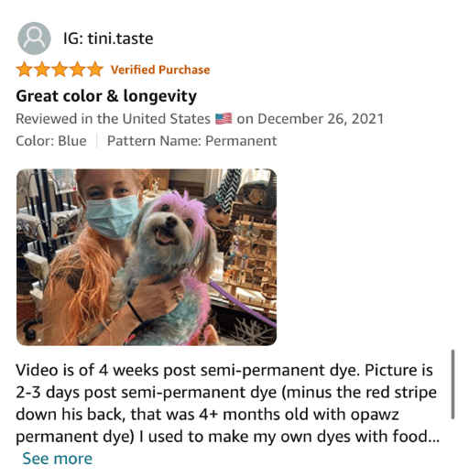Click the Verified Purchase label

coord(160,70)
